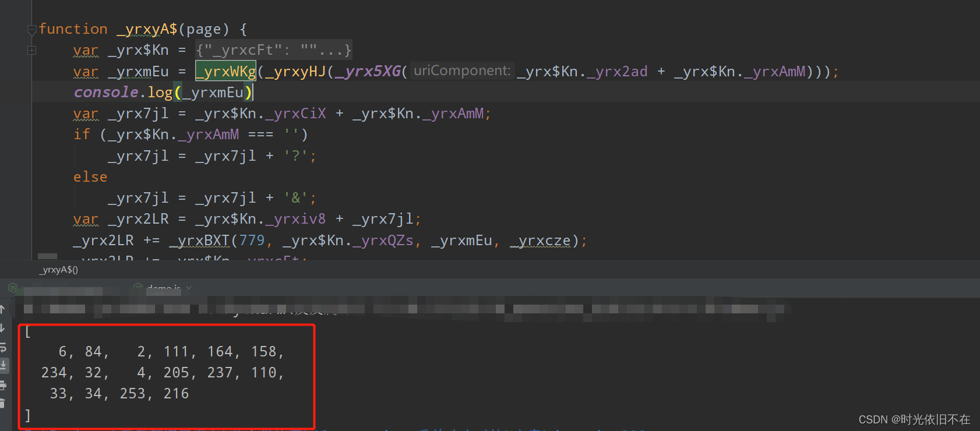Screen dimensions: 980x431
Task: Toggle scroll-to-end in the run console
Action: 3,366
